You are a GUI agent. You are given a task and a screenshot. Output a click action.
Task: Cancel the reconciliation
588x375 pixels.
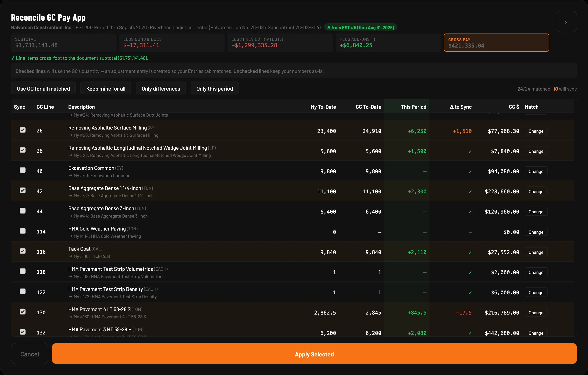click(x=30, y=354)
